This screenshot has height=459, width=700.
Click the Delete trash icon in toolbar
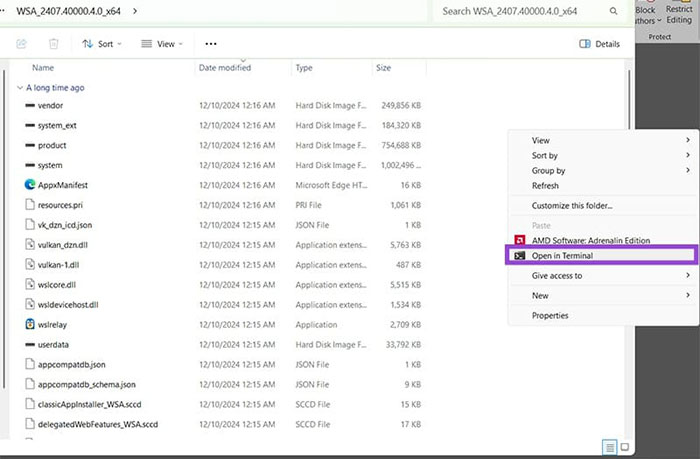point(54,44)
